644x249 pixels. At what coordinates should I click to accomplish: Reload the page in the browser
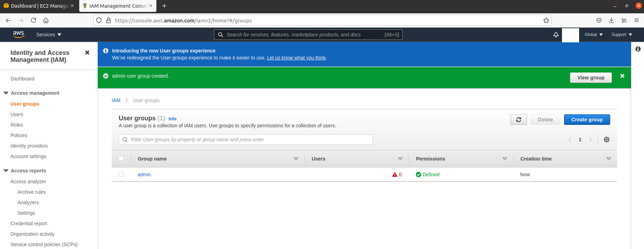pos(33,21)
